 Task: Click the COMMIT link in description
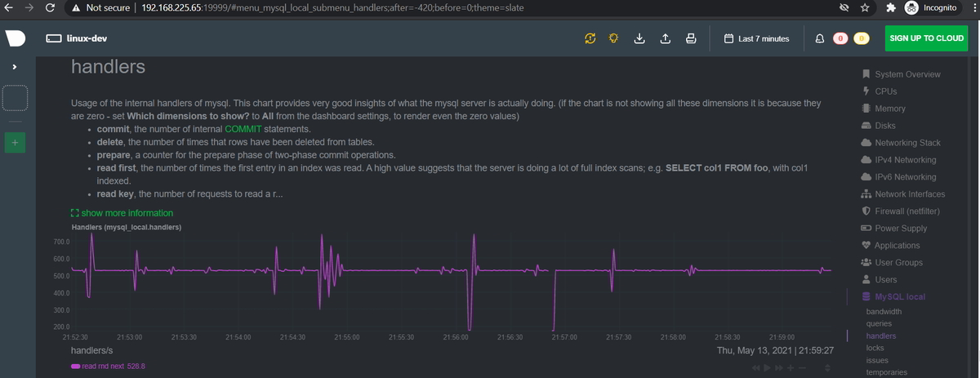[244, 129]
